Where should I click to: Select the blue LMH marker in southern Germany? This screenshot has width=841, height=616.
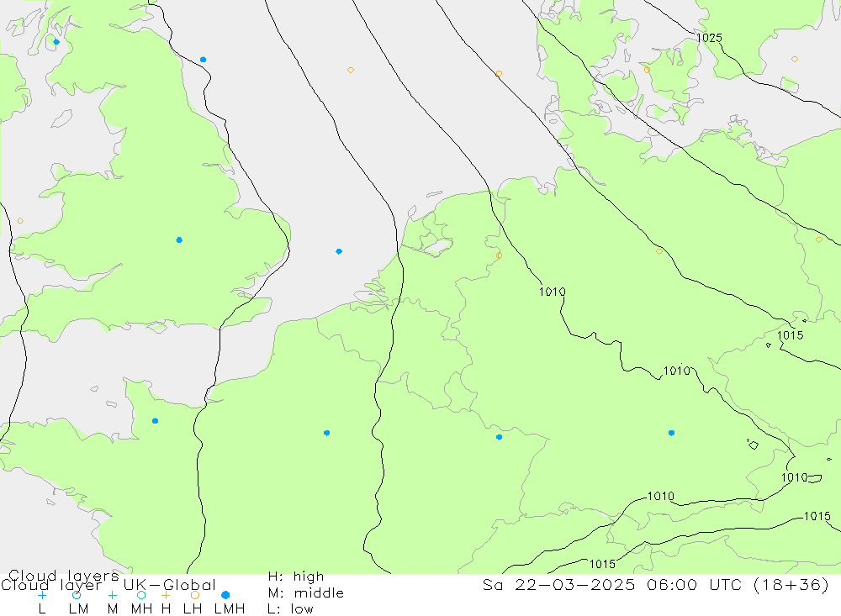(x=671, y=433)
